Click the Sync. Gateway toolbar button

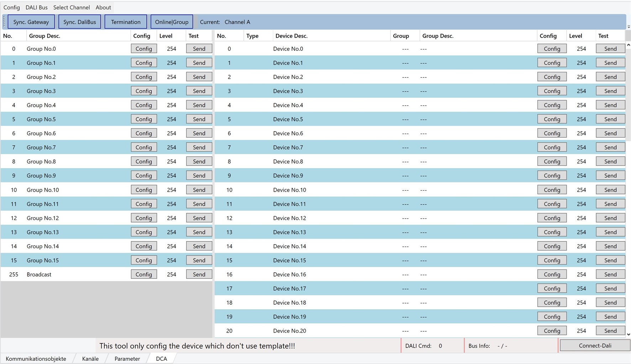pyautogui.click(x=31, y=22)
